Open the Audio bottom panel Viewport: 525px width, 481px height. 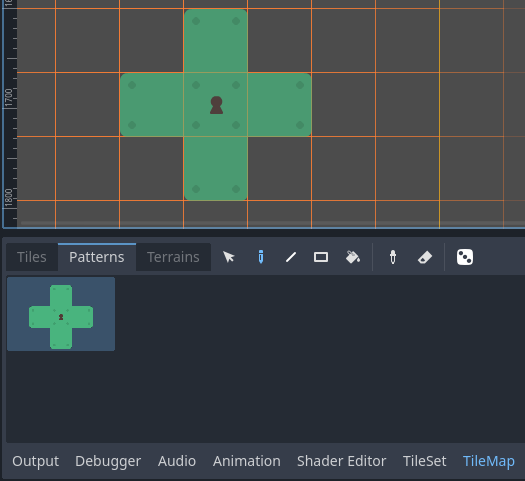[x=177, y=461]
